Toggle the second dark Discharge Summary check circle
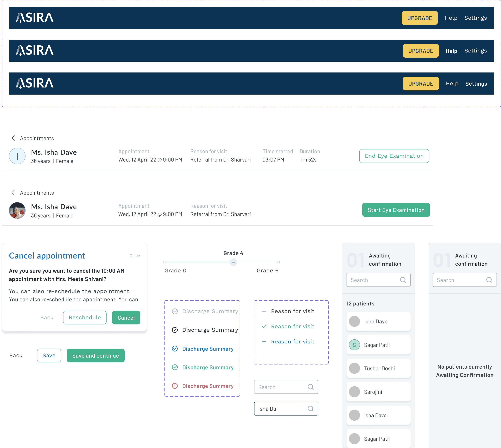 pos(175,330)
